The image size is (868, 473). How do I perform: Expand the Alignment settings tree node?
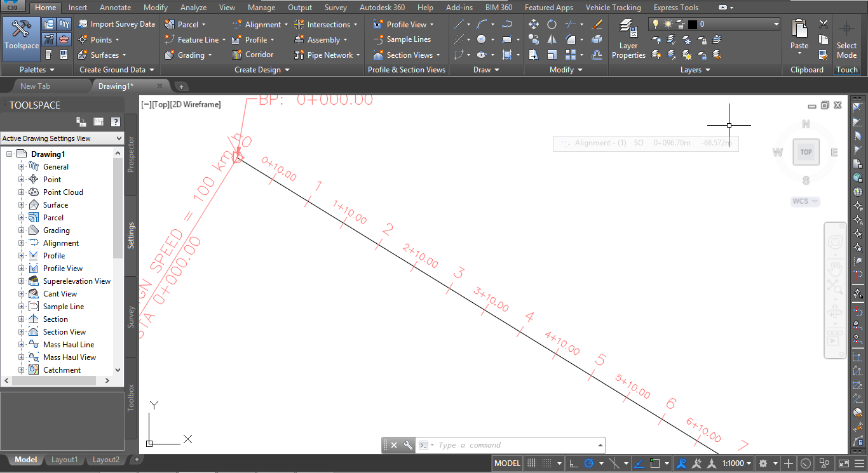click(x=22, y=243)
